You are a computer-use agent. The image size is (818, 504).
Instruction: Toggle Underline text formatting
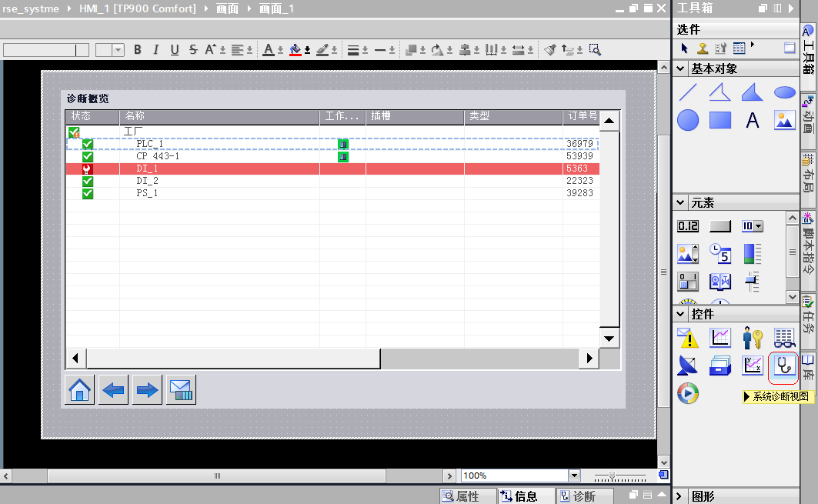(174, 49)
